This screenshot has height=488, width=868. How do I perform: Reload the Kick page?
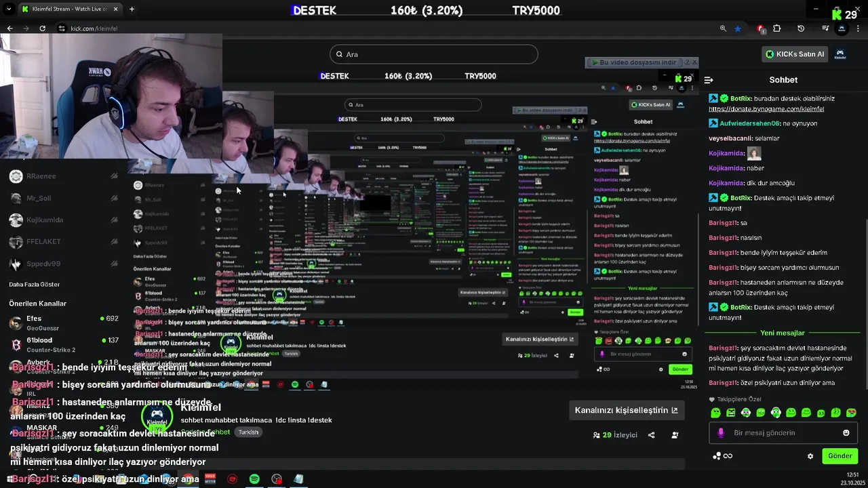(42, 28)
